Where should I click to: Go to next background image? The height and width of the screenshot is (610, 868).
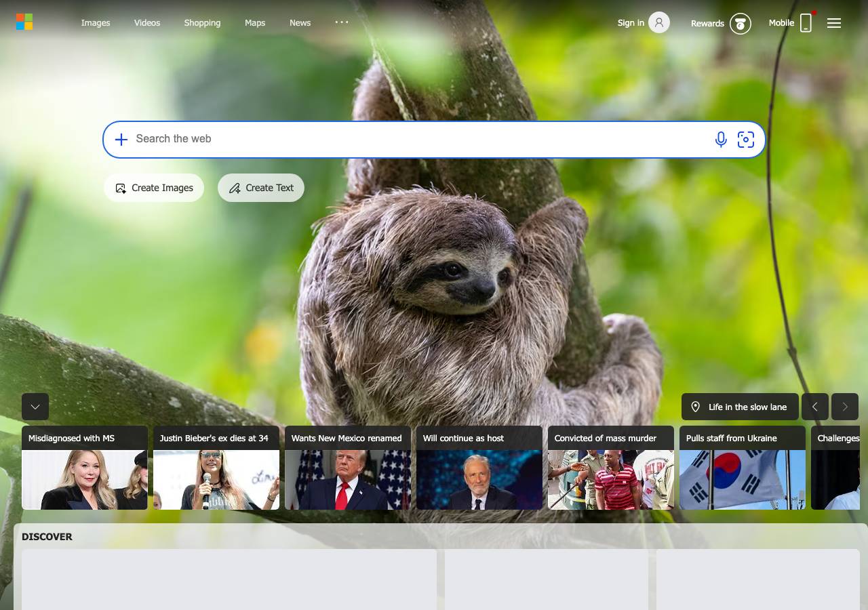(x=845, y=407)
